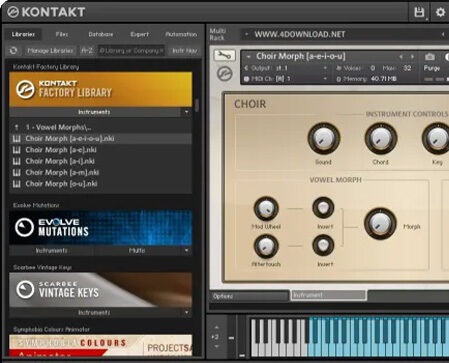Expand Scarbee Vintage Keys Instruments dropdown arrow
449x363 pixels.
(186, 312)
